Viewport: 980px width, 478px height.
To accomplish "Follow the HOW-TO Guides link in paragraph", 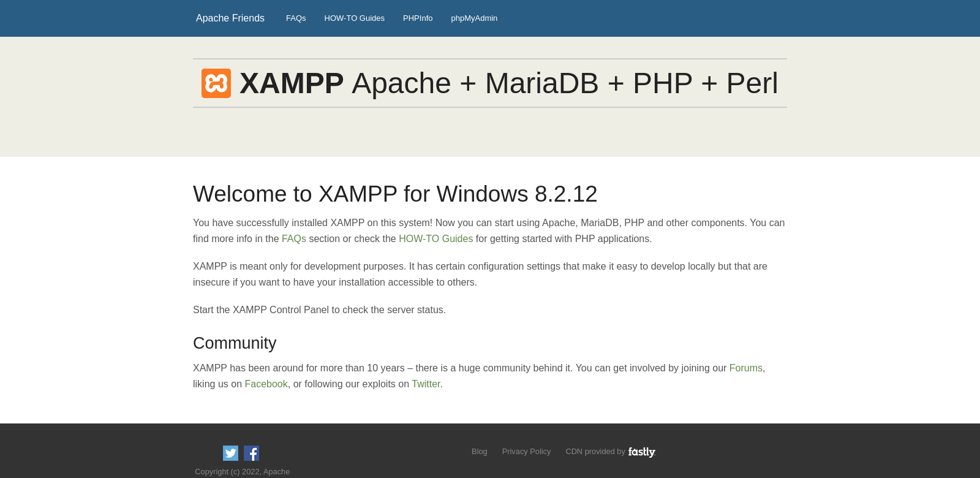I will click(x=436, y=239).
